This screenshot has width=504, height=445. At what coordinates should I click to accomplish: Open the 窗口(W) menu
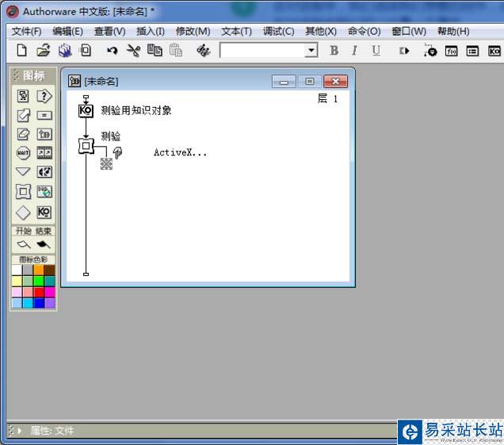(409, 32)
